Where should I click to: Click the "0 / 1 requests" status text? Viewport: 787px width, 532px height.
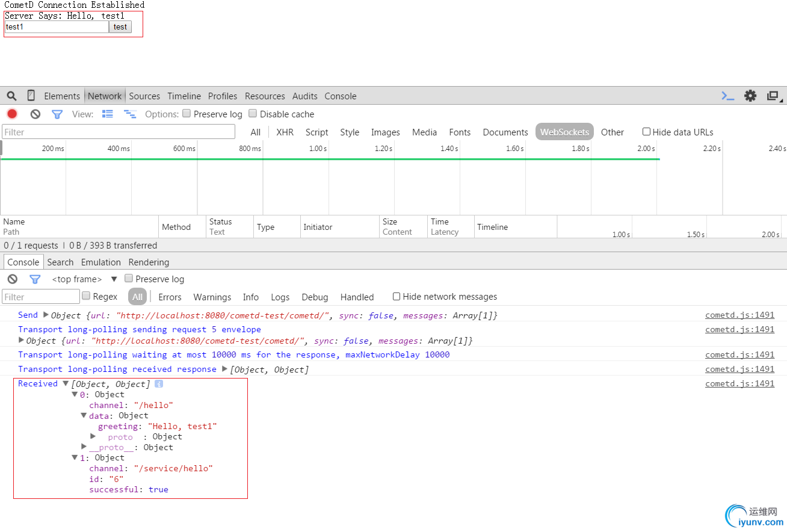click(31, 245)
